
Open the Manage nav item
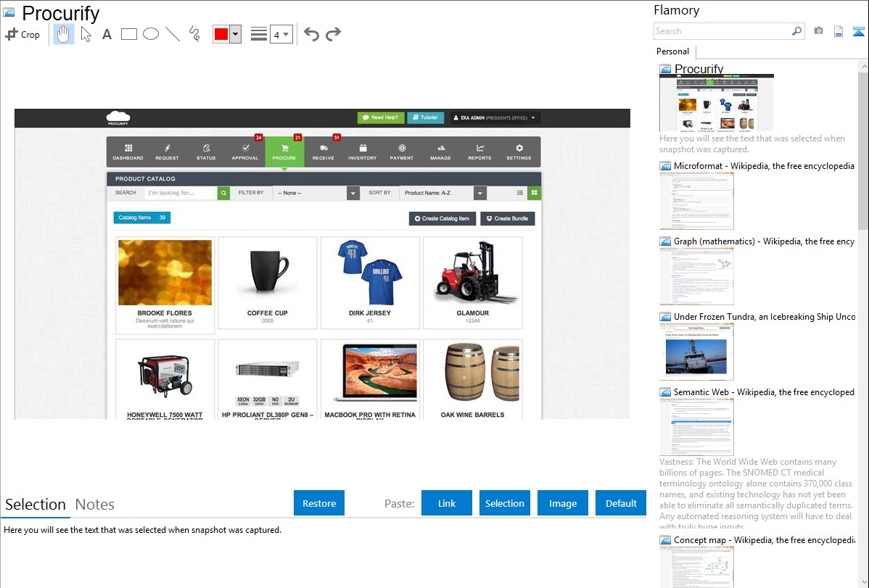tap(440, 152)
